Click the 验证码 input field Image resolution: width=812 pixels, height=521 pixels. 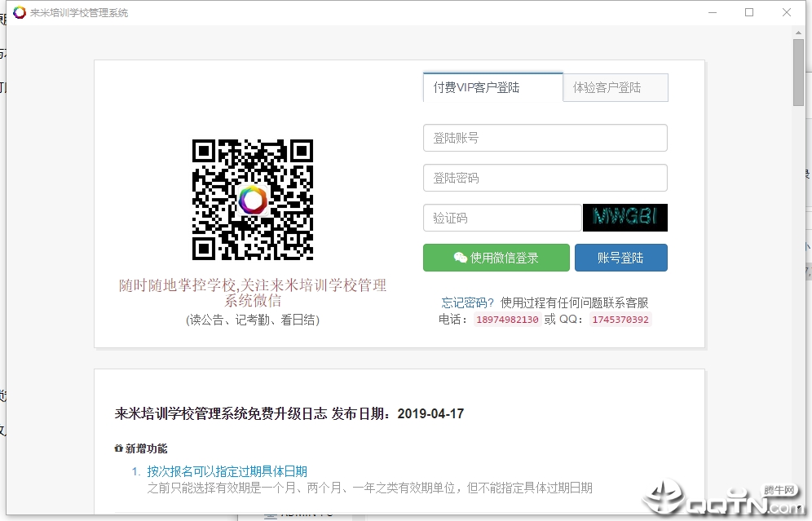click(x=501, y=218)
